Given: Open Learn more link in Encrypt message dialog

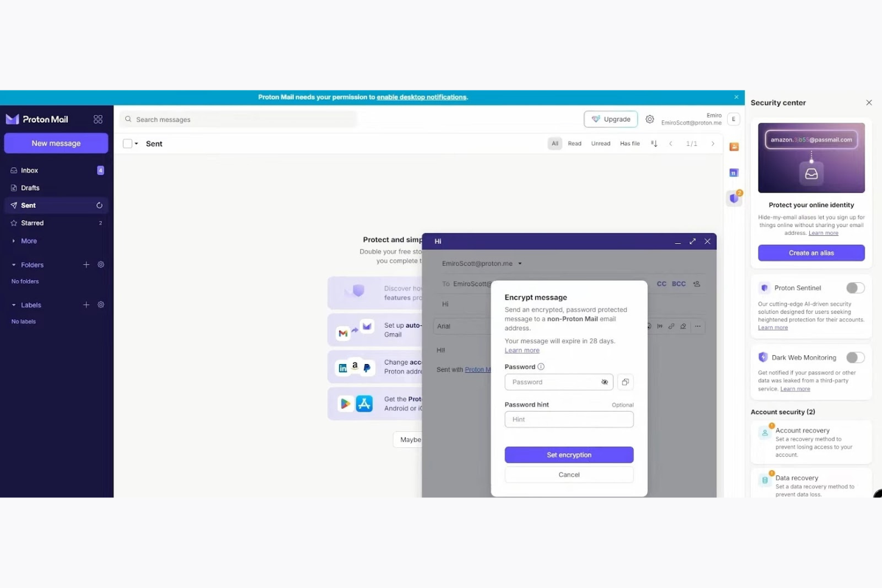Looking at the screenshot, I should (x=522, y=350).
